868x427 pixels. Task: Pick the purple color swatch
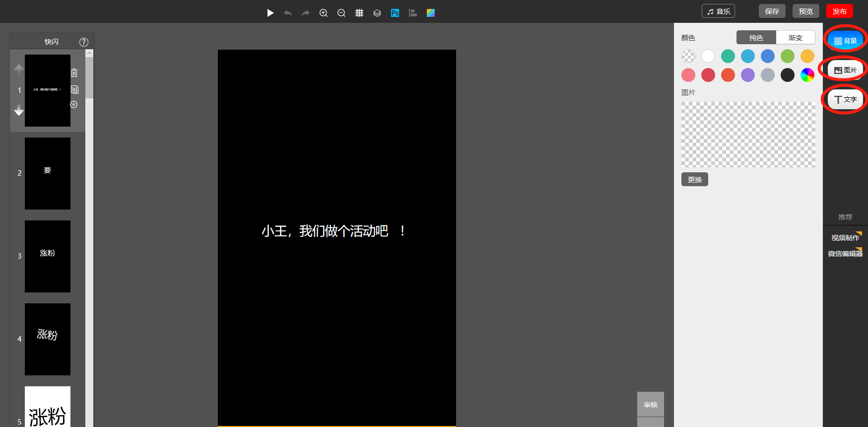pyautogui.click(x=748, y=75)
